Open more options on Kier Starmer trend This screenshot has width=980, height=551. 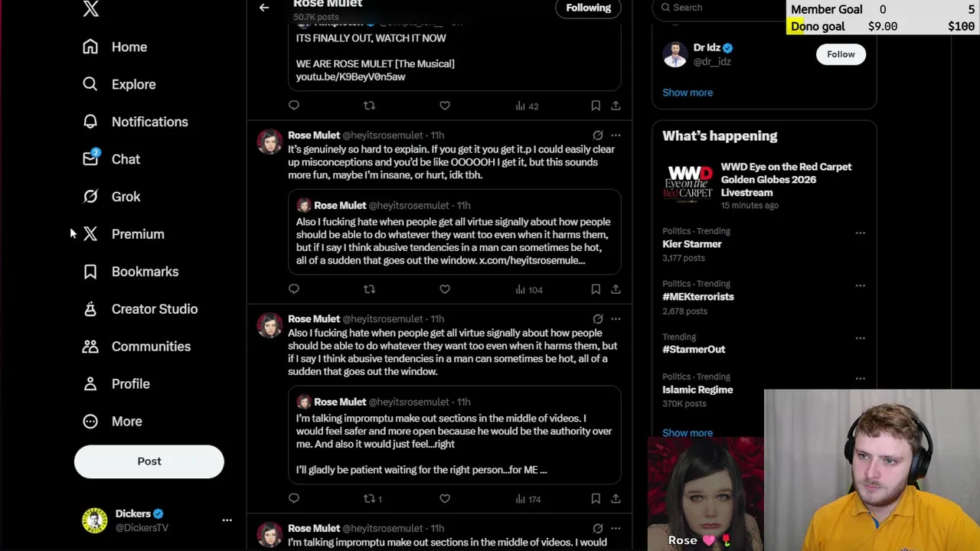tap(861, 233)
